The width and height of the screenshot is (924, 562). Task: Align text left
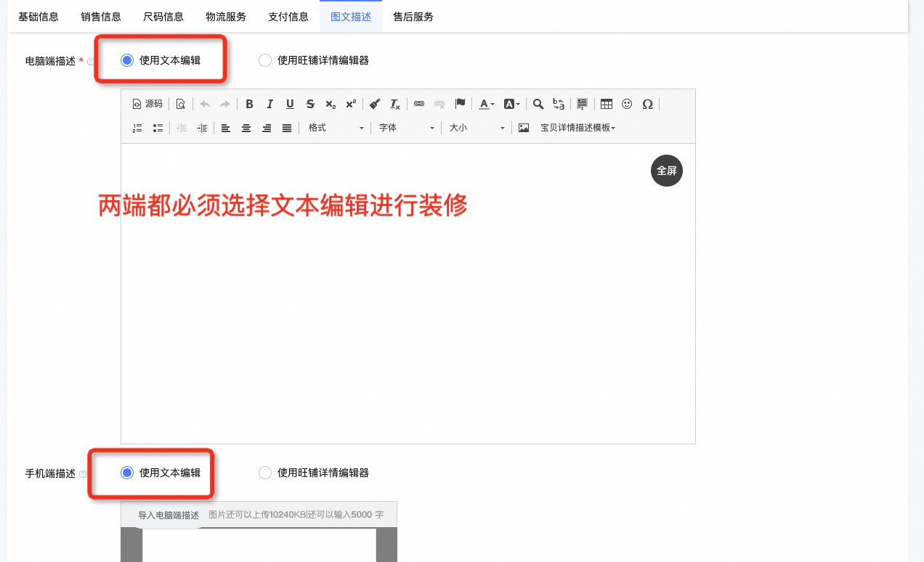coord(226,128)
